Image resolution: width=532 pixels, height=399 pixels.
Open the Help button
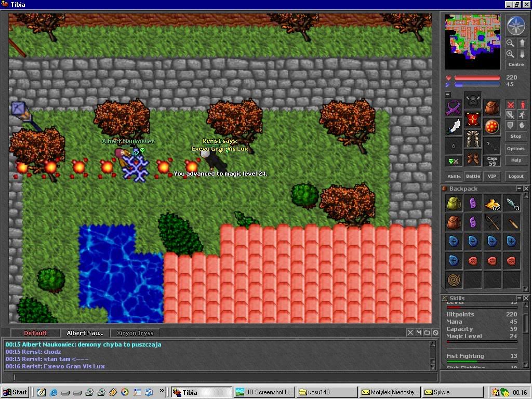pyautogui.click(x=516, y=160)
